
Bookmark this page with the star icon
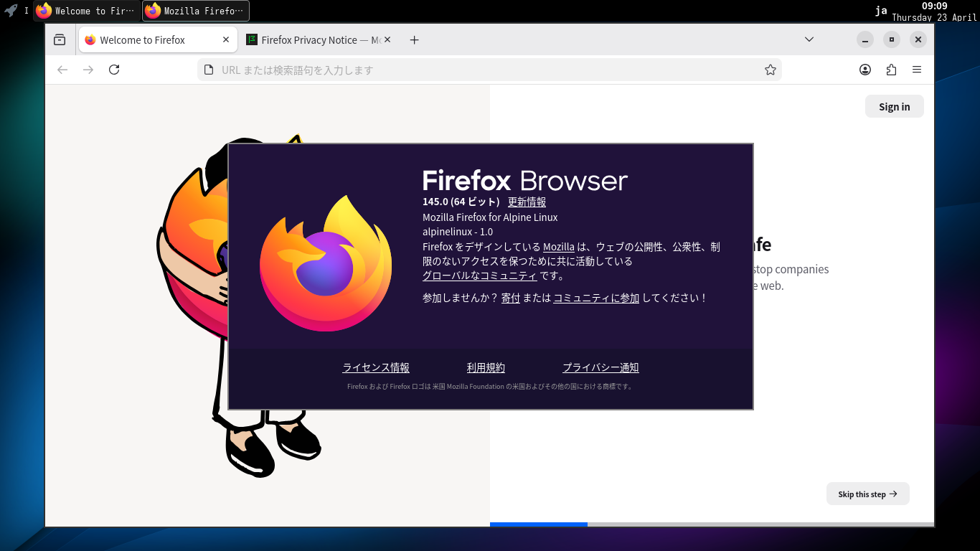[x=771, y=70]
